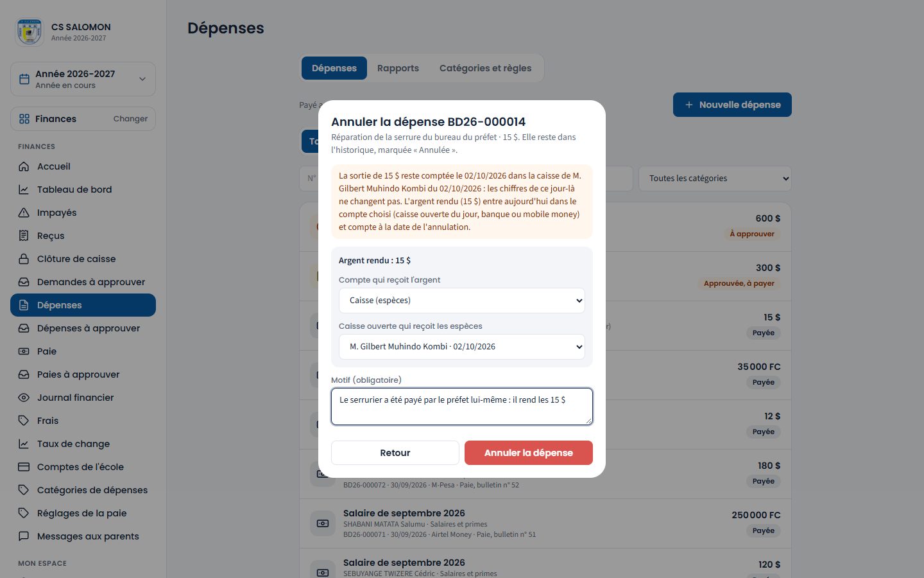Click the Journal financier eye icon
924x578 pixels.
(24, 398)
